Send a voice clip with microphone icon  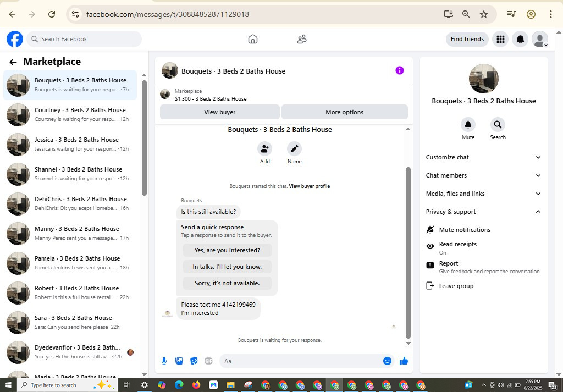[164, 361]
